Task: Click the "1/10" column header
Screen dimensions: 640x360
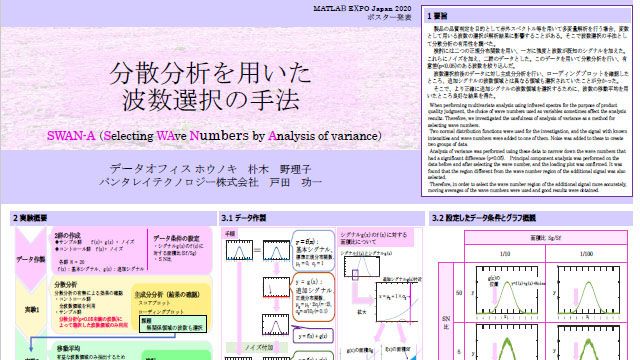Action: [x=505, y=254]
